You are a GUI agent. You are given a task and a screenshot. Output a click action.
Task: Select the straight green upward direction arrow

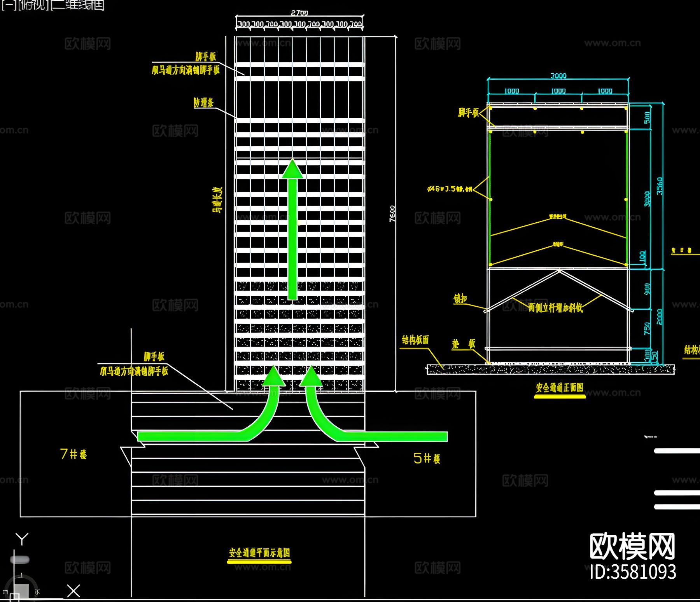[x=292, y=229]
